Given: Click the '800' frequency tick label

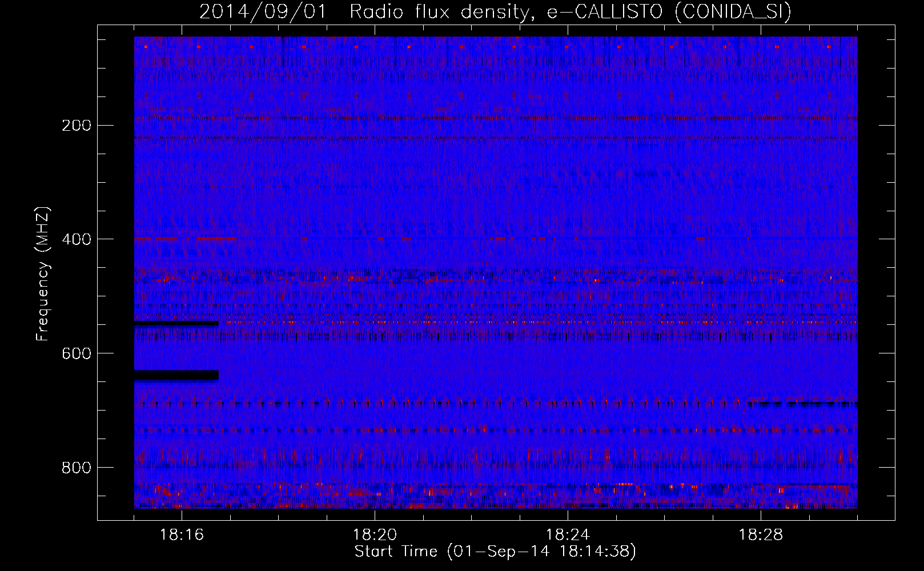Looking at the screenshot, I should (76, 468).
